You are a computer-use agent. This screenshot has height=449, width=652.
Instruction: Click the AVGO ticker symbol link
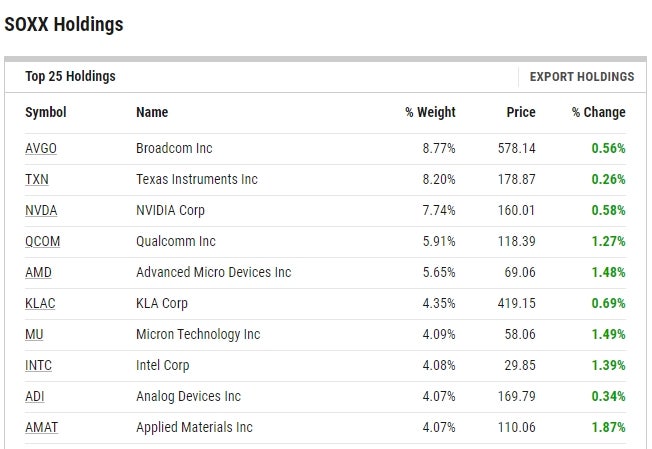click(x=41, y=148)
